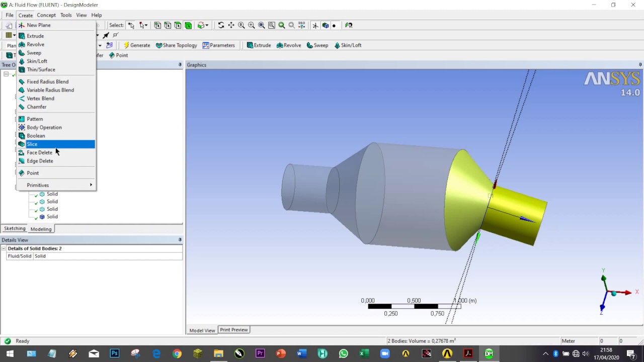Open Google Chrome from the taskbar

point(177,353)
